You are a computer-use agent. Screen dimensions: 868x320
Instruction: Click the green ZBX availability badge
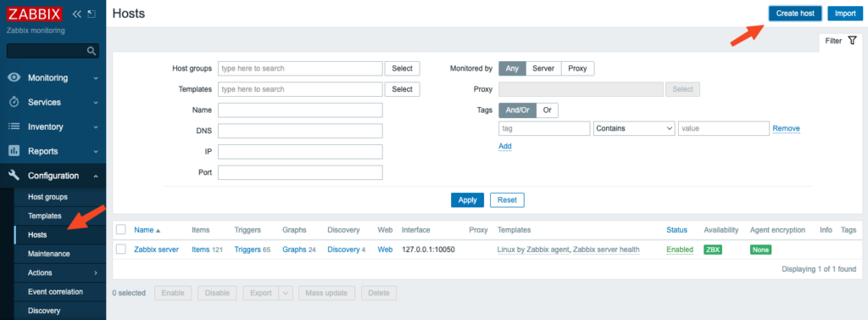(x=712, y=250)
